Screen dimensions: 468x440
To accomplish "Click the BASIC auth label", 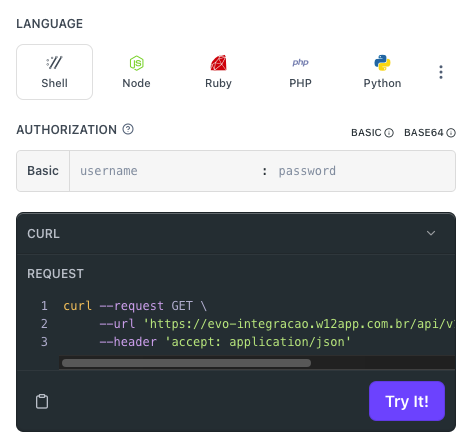I will (366, 133).
